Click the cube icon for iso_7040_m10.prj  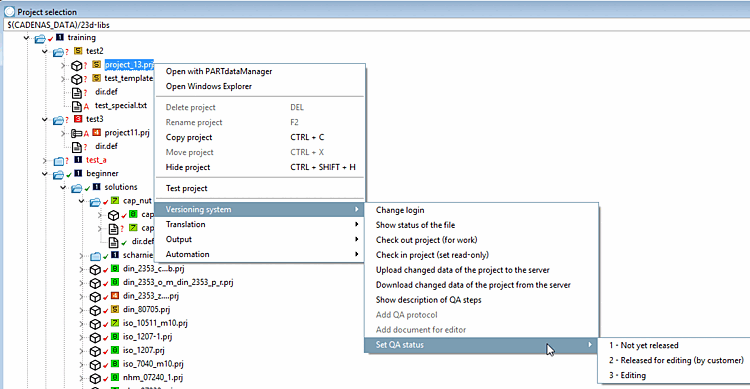[x=95, y=365]
